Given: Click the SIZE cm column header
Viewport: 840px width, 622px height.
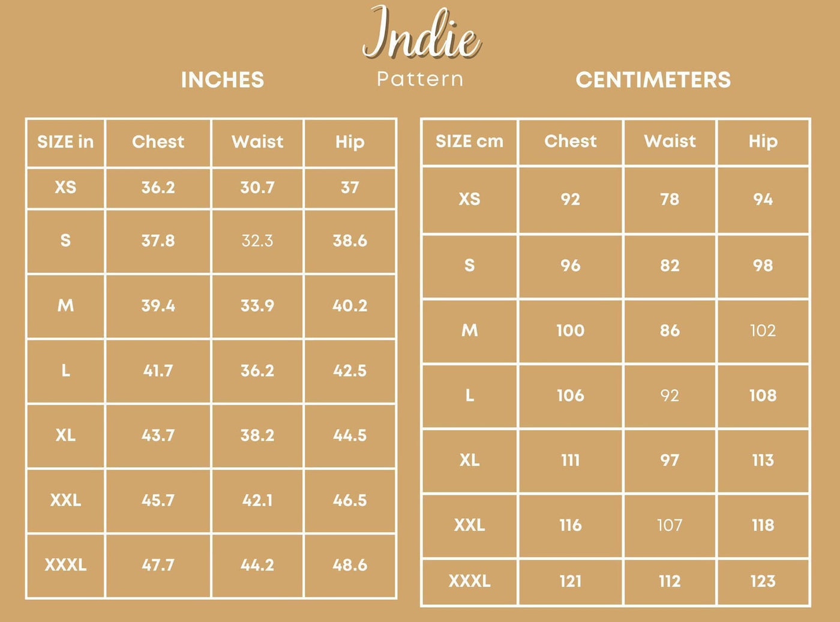Looking at the screenshot, I should (x=469, y=142).
